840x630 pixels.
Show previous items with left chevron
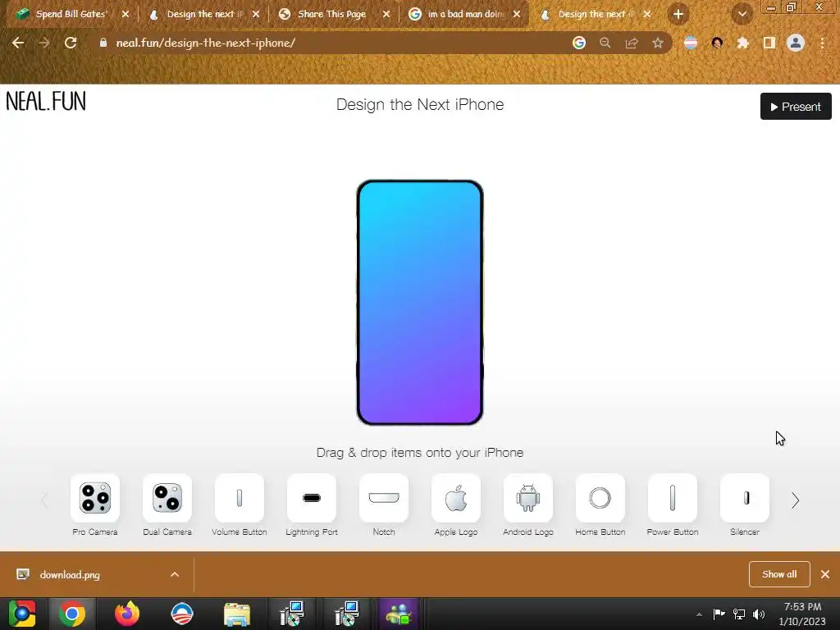coord(44,500)
